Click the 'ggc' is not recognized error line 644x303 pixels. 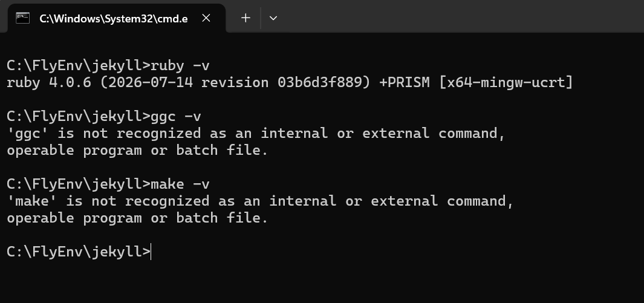click(x=256, y=133)
